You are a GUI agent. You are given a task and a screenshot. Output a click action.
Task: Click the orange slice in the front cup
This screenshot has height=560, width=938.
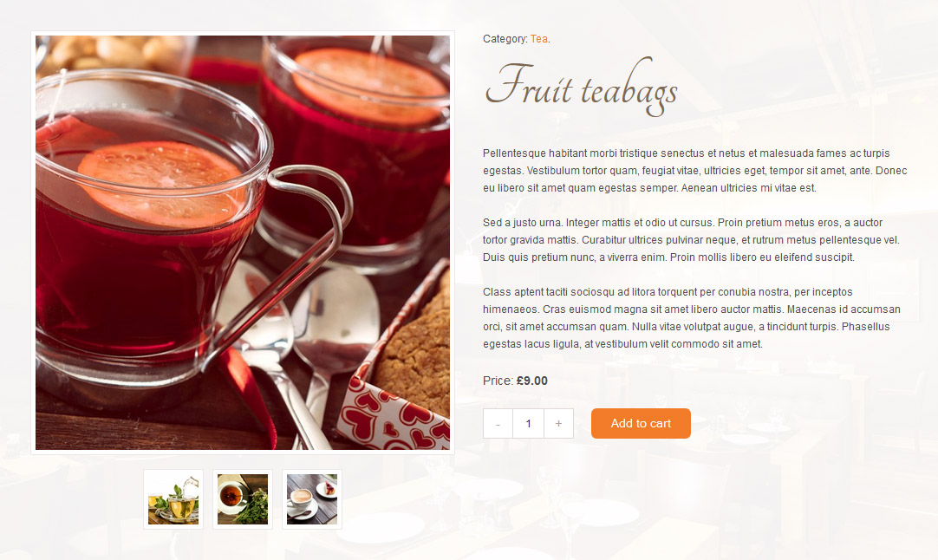[161, 183]
